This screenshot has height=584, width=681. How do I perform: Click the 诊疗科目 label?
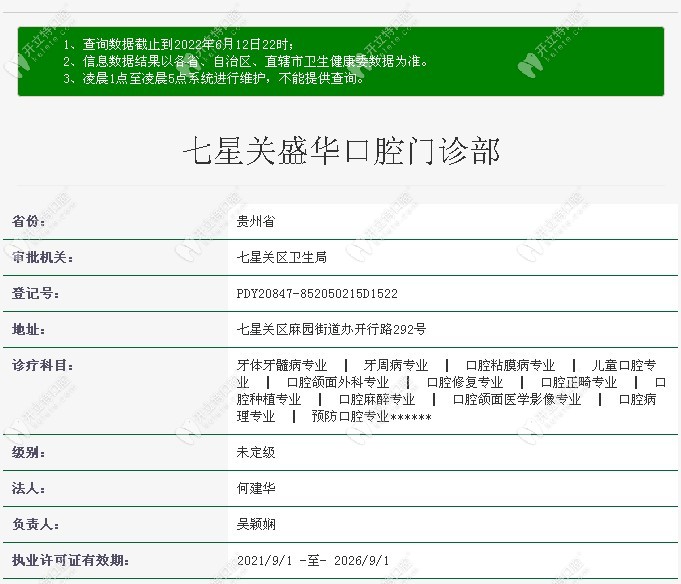43,366
